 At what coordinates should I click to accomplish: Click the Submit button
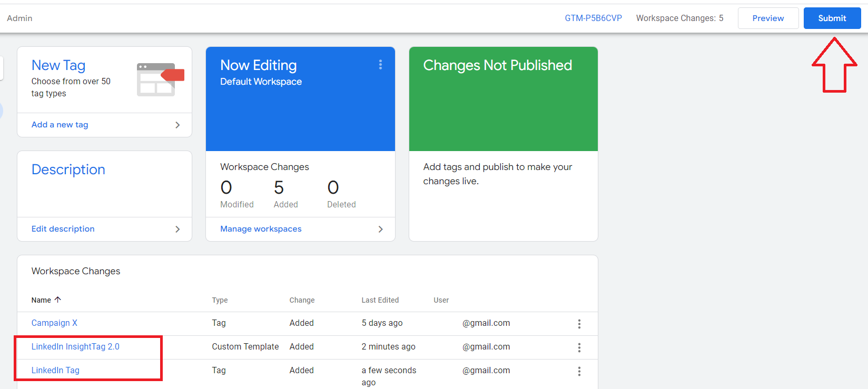[832, 18]
